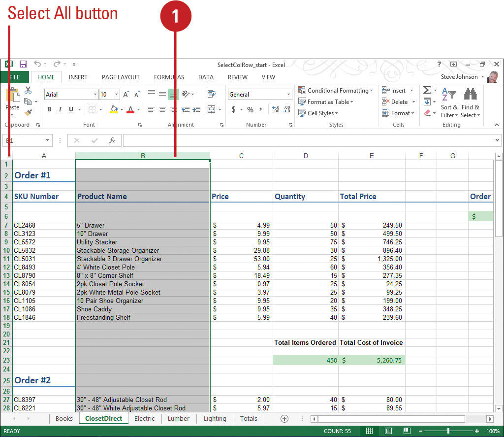Image resolution: width=504 pixels, height=437 pixels.
Task: Click column header C
Action: 241,156
